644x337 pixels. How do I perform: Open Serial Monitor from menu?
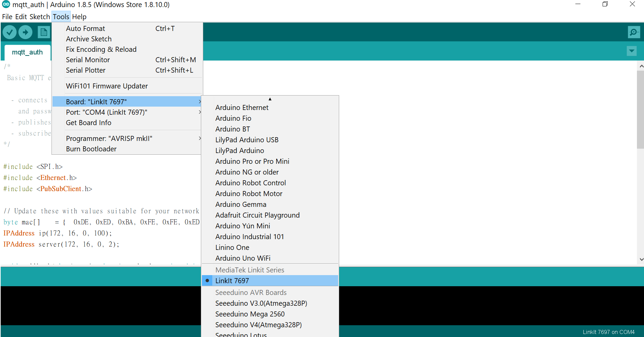127,60
